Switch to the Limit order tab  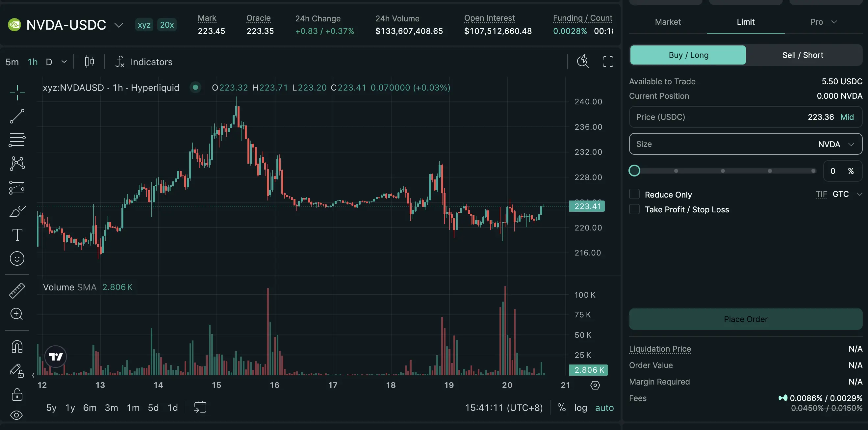745,22
